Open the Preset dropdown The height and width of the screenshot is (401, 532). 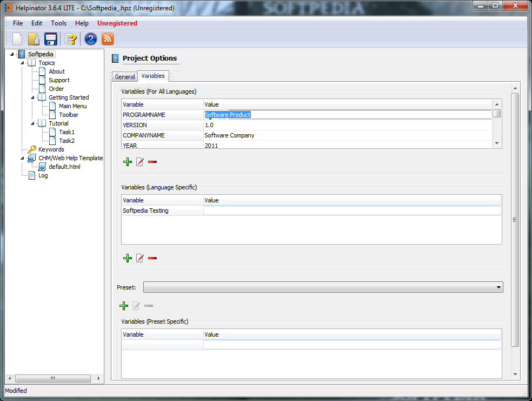click(323, 287)
